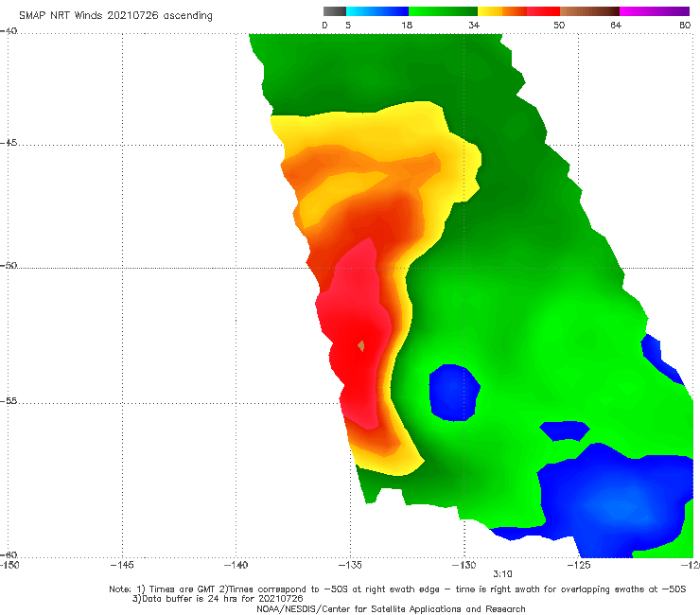Click the colorbar label '5'

pos(348,25)
